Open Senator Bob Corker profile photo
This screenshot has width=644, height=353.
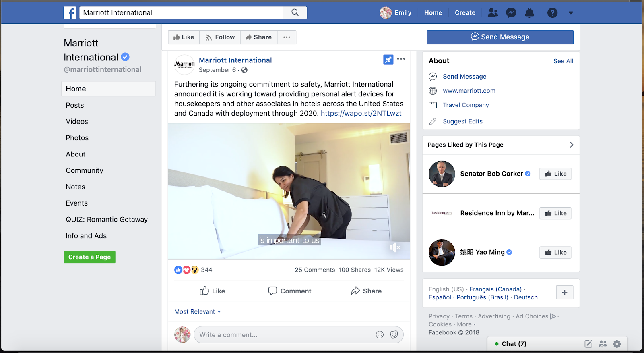[442, 174]
